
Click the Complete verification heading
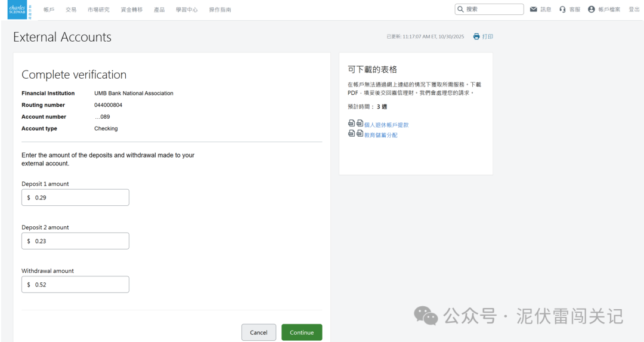point(74,75)
